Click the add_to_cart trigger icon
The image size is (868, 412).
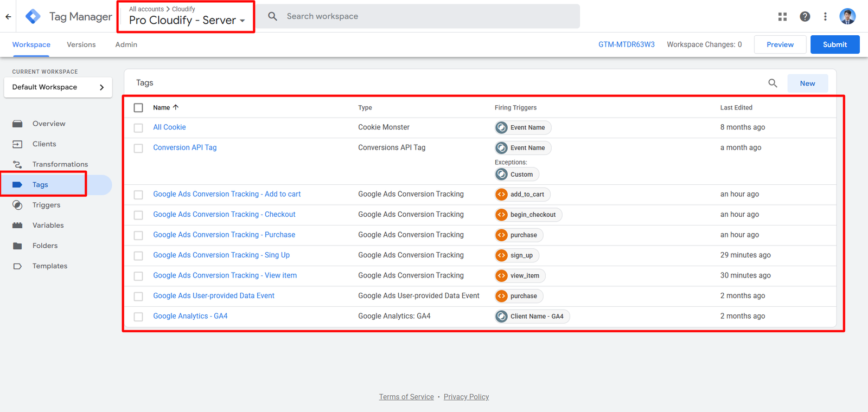[x=502, y=194]
